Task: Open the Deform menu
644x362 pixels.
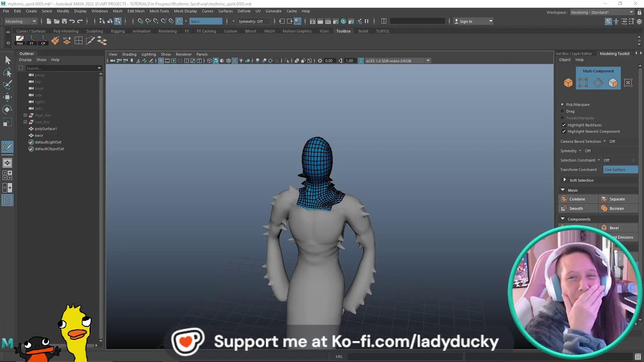Action: tap(244, 11)
